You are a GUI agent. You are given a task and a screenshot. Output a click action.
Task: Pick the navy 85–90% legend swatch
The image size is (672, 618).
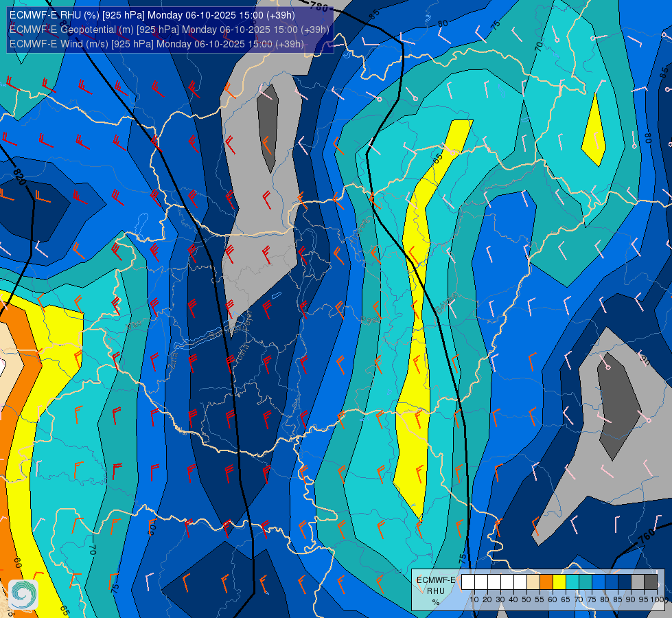(625, 582)
